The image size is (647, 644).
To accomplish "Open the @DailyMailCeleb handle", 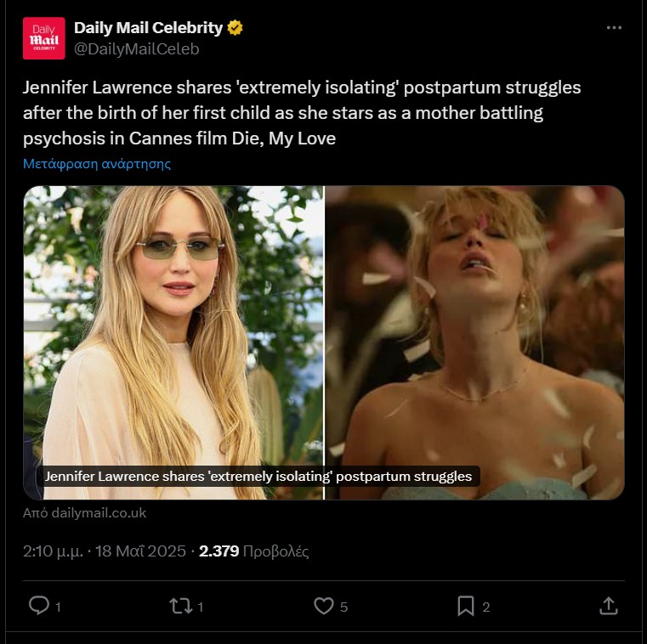I will click(x=137, y=49).
